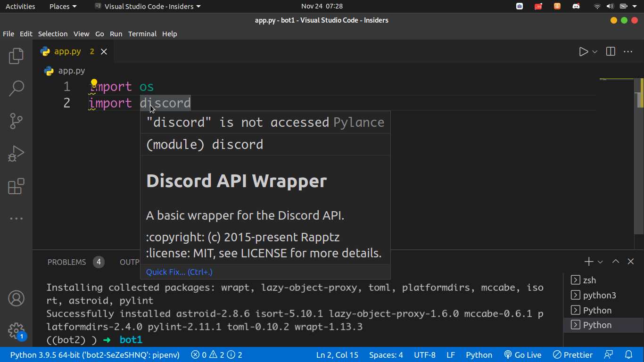Open the new terminal profile dropdown

(x=601, y=261)
